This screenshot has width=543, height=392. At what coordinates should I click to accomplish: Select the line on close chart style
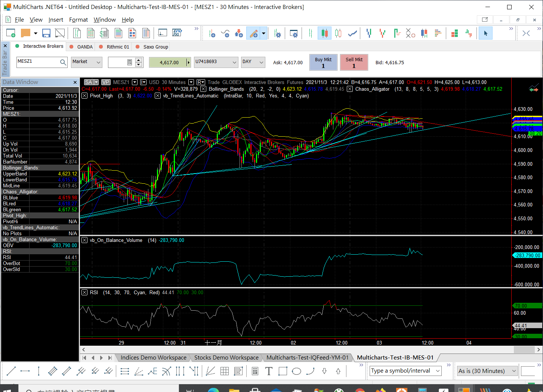click(x=352, y=33)
